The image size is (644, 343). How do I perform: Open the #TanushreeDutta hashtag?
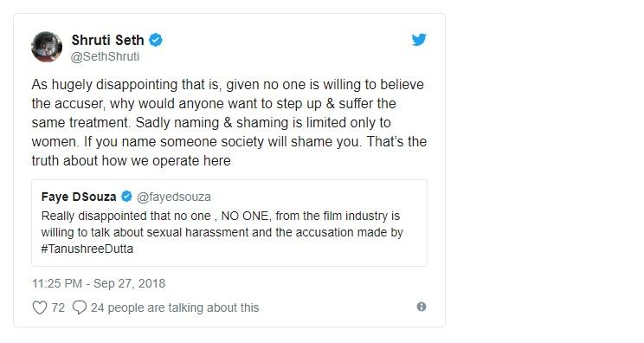coord(87,249)
